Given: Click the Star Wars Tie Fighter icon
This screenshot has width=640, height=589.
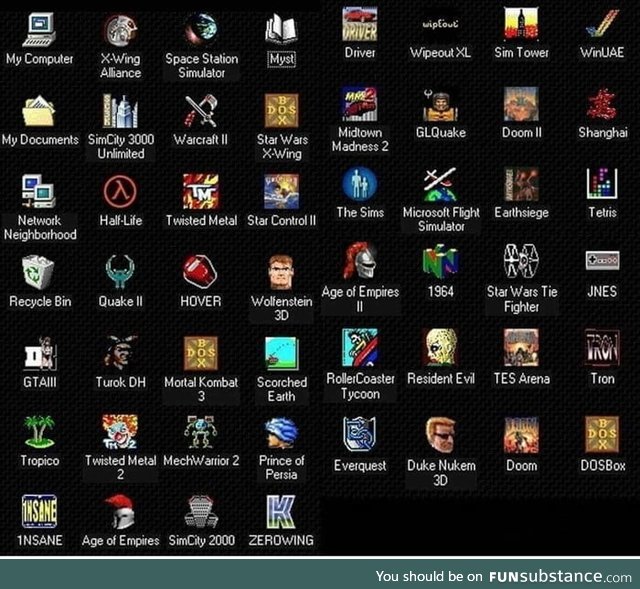Looking at the screenshot, I should pos(521,261).
